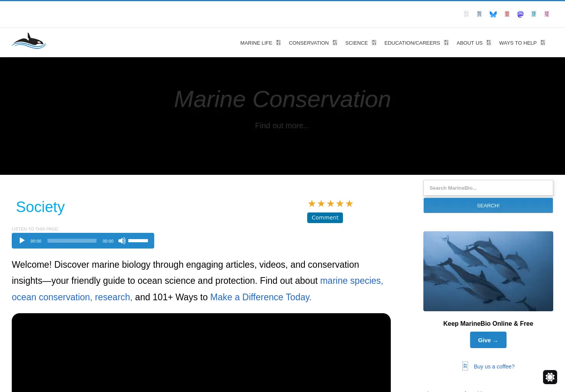Follow the ocean conservation link
Viewport: 565px width, 392px height.
pos(52,297)
